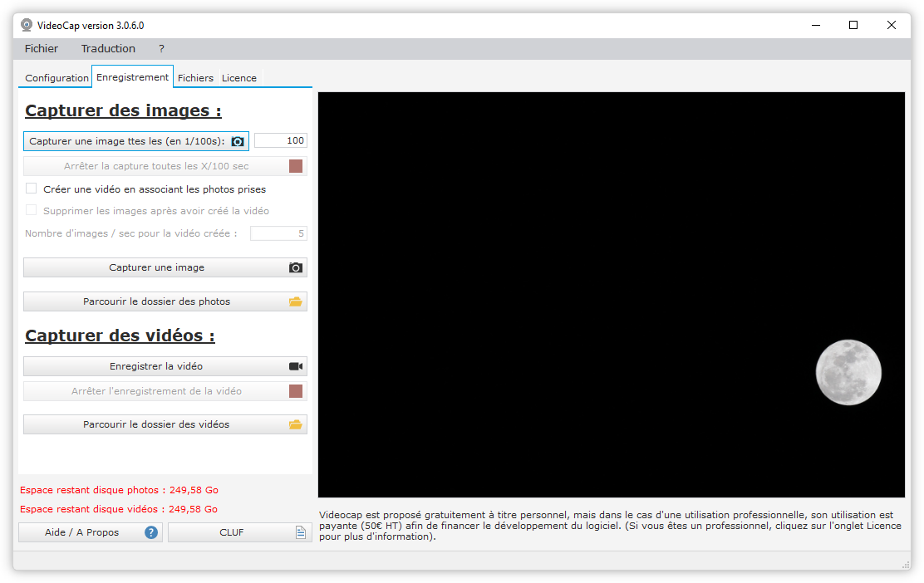Open Aide / A Propos
This screenshot has height=583, width=924.
[91, 532]
